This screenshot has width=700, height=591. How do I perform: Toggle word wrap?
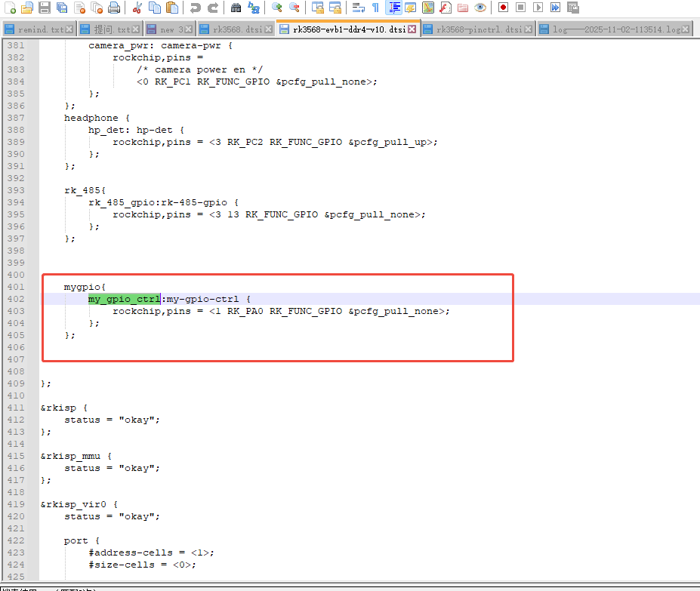pos(358,8)
